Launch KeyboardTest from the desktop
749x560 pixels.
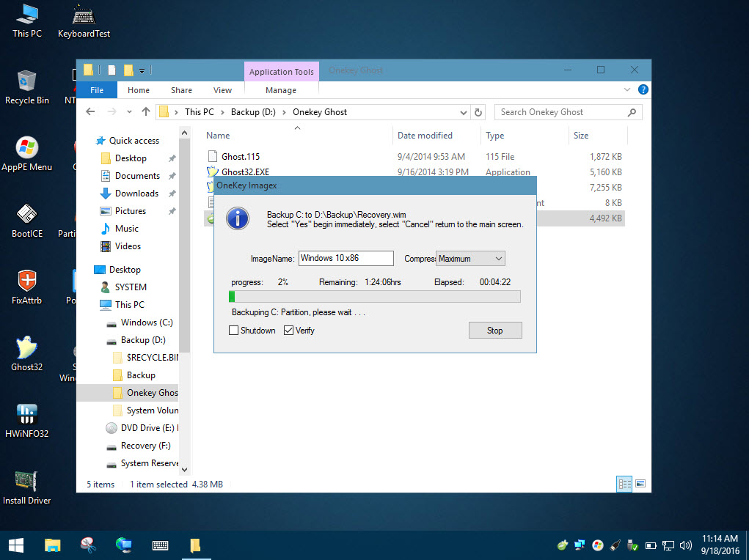coord(83,16)
